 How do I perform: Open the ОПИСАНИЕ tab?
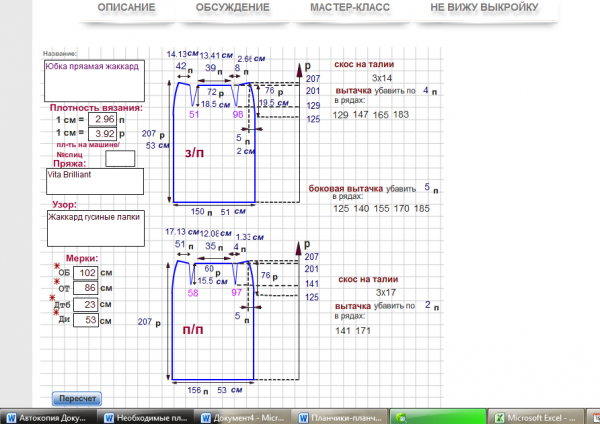pos(126,8)
